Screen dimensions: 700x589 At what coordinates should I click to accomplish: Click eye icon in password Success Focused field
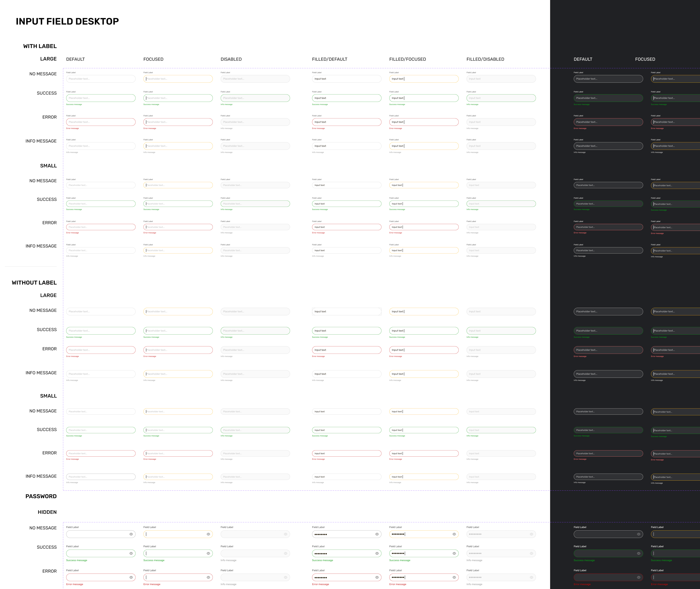[208, 553]
